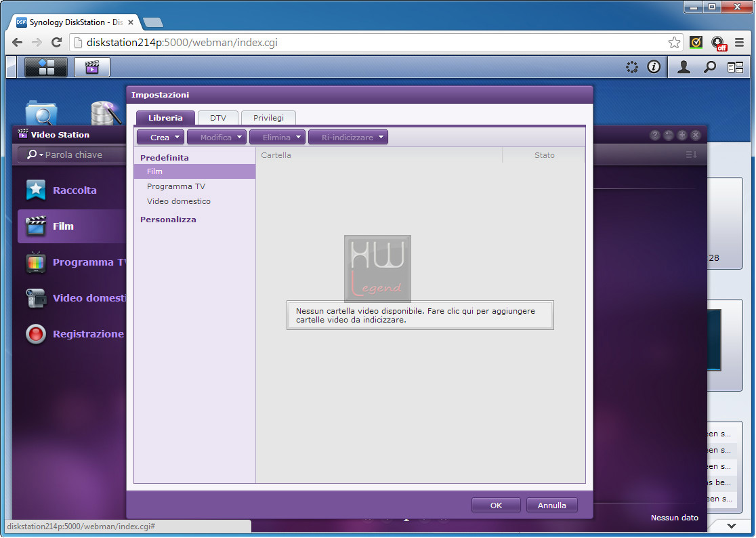Screen dimensions: 756x538
Task: Click the Video Station help icon
Action: click(x=654, y=135)
